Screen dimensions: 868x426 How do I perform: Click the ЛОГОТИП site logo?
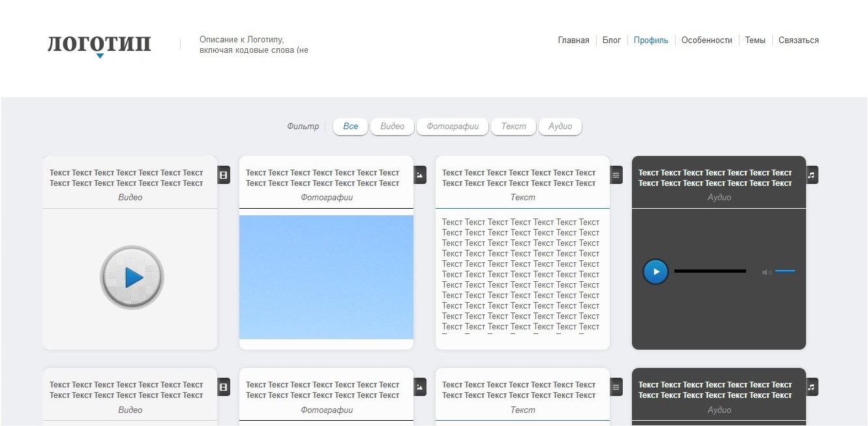pyautogui.click(x=99, y=44)
